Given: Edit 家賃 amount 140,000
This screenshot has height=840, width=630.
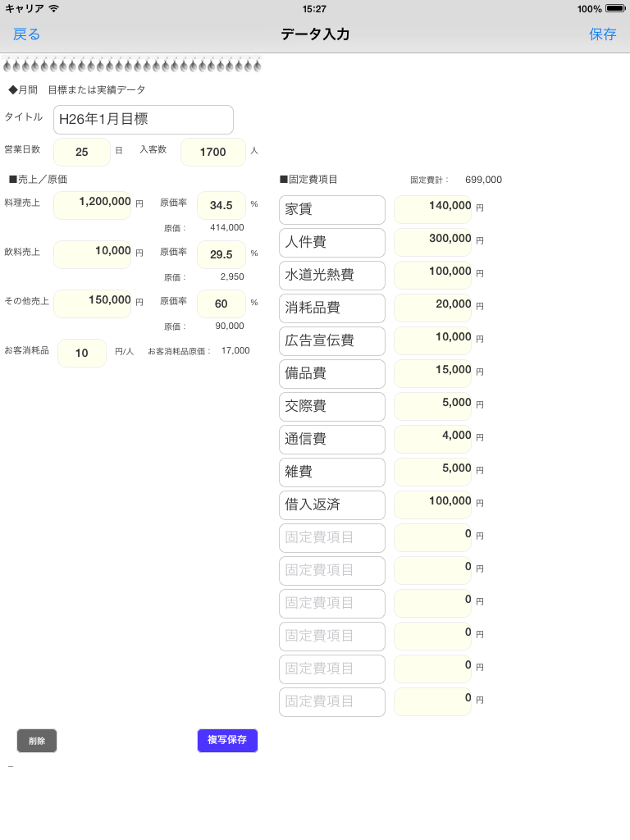Looking at the screenshot, I should [x=433, y=209].
